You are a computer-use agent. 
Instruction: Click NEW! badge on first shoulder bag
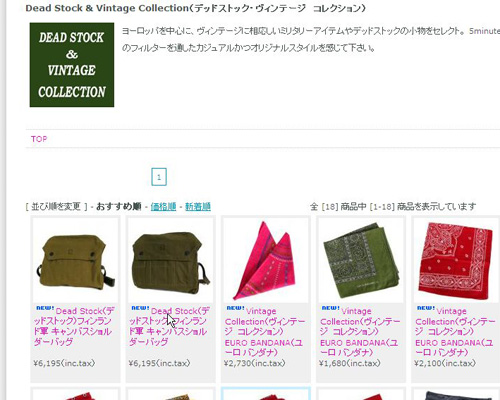45,308
